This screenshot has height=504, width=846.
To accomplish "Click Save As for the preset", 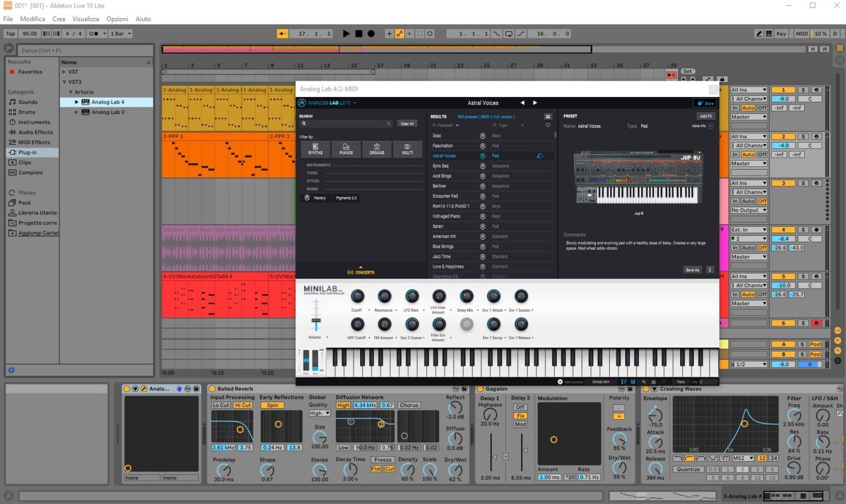I will tap(692, 270).
